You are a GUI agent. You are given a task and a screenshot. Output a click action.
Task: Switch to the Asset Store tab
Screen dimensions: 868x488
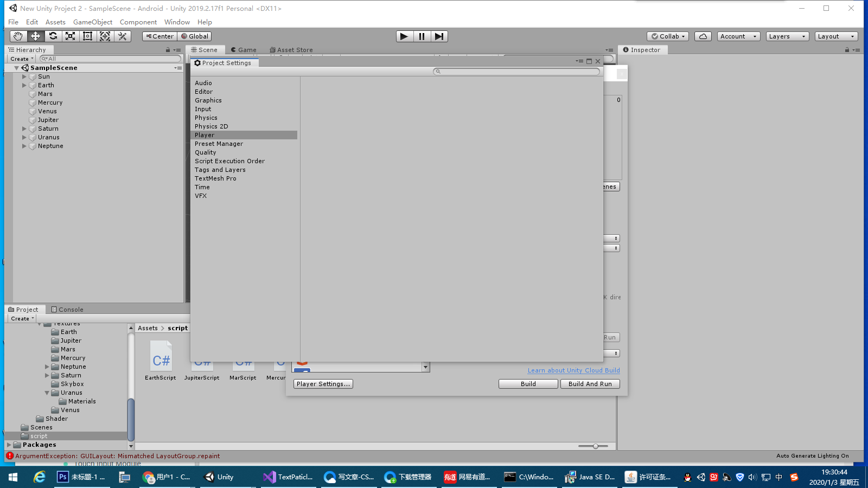coord(291,50)
